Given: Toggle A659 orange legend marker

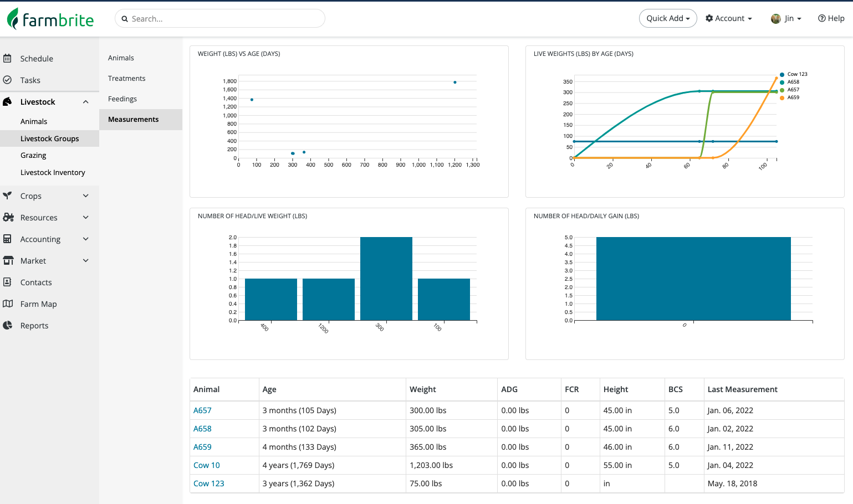Looking at the screenshot, I should (782, 97).
